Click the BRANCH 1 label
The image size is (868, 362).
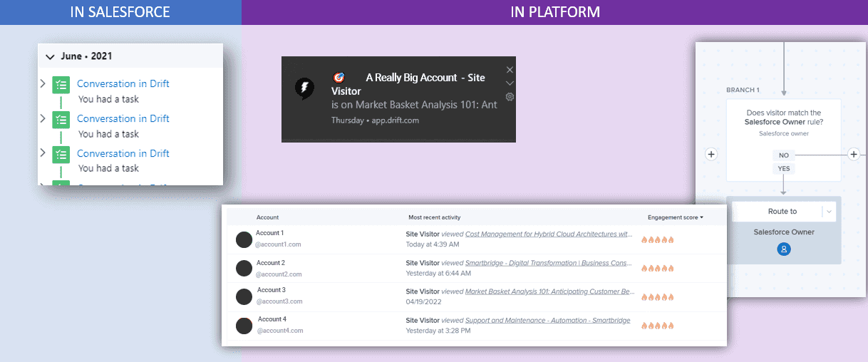pos(743,90)
